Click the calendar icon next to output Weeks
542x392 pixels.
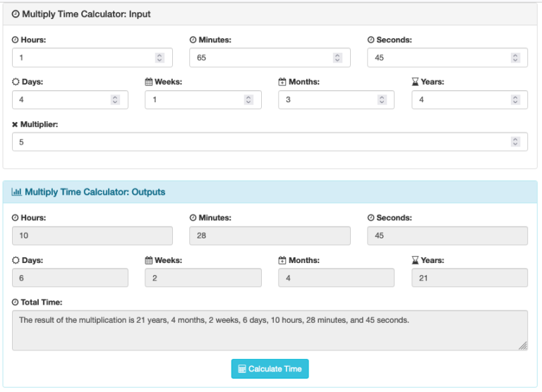149,260
